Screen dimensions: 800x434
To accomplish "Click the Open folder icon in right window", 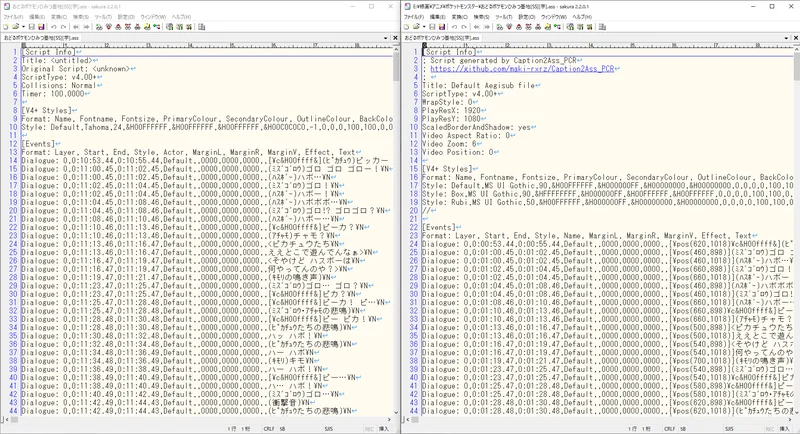I will click(x=418, y=27).
